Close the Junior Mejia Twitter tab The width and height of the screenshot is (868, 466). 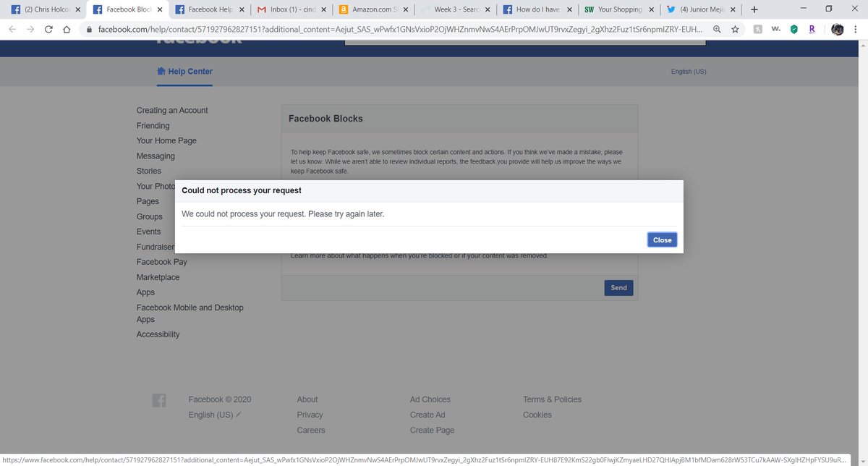733,10
